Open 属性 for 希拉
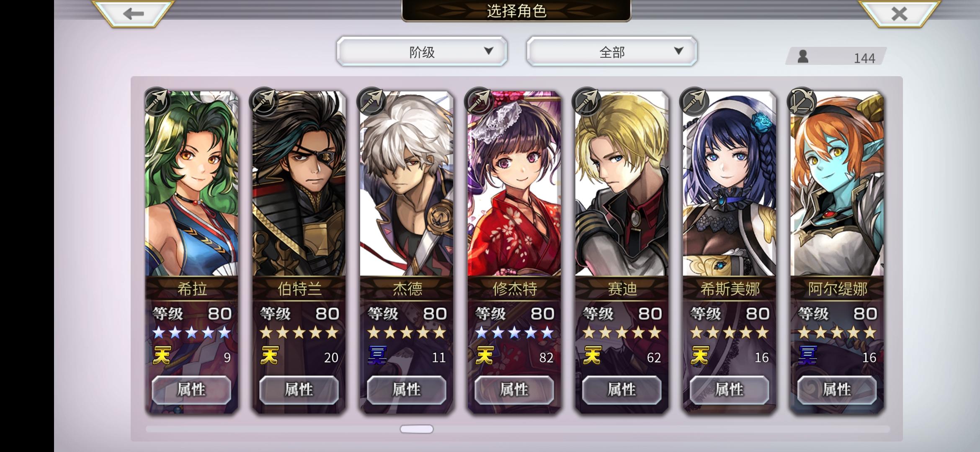The width and height of the screenshot is (980, 452). pyautogui.click(x=191, y=390)
